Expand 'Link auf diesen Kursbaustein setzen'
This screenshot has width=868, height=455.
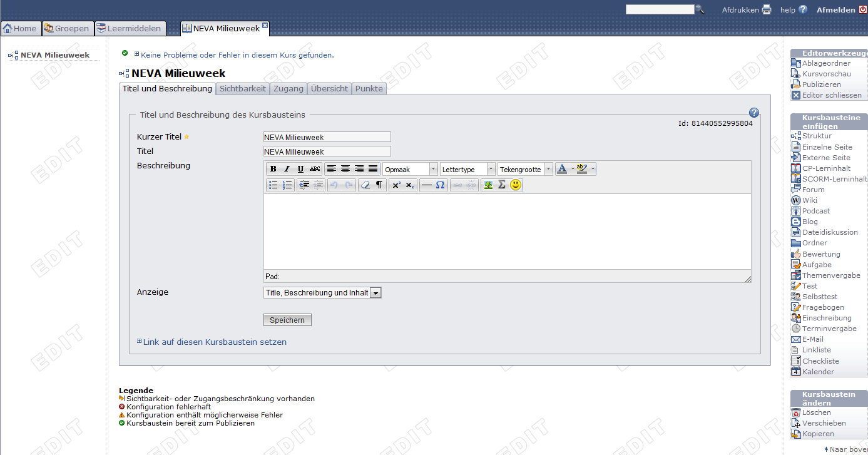(x=140, y=341)
